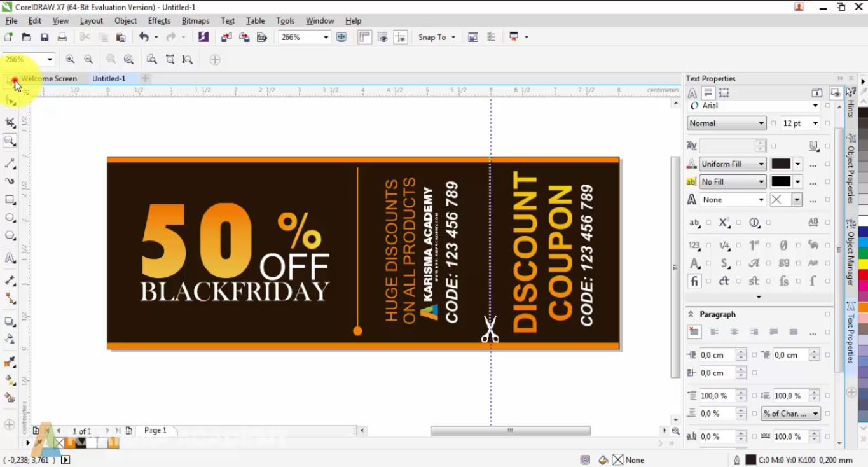Switch to the Untitled-1 document tab
This screenshot has width=868, height=467.
coord(109,79)
